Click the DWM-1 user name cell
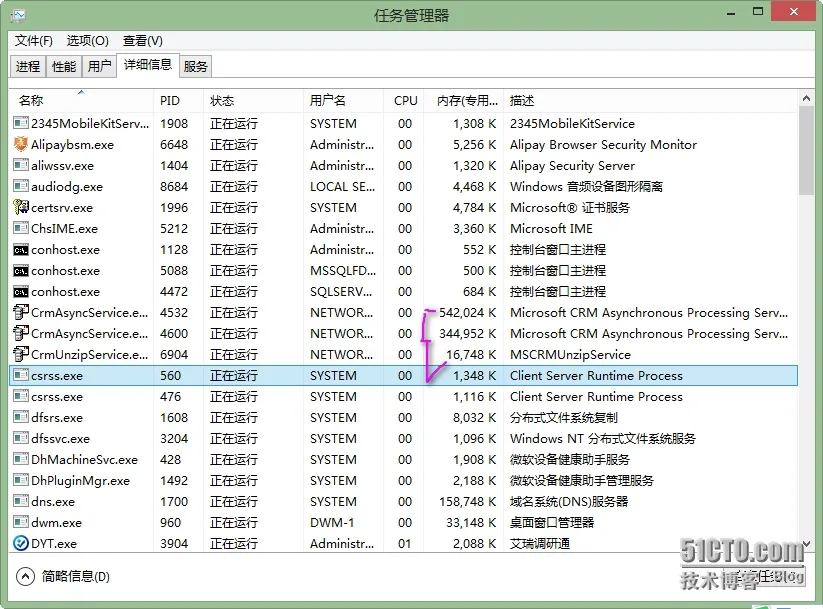 (332, 522)
